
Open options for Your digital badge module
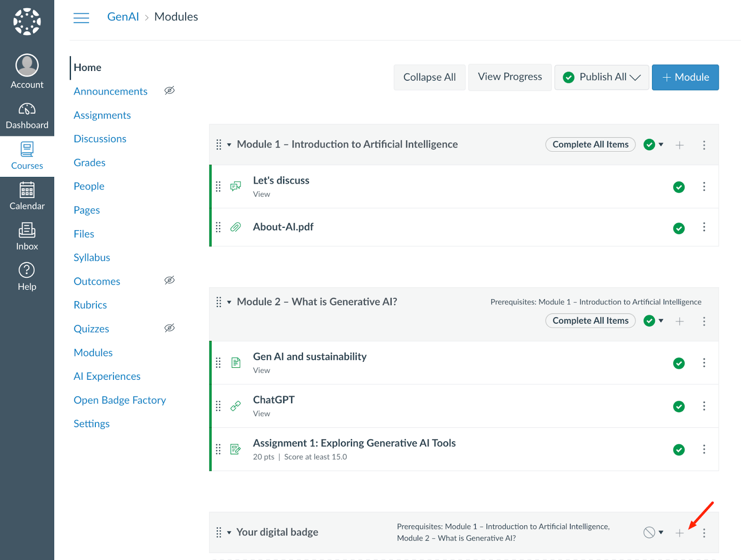pos(704,533)
